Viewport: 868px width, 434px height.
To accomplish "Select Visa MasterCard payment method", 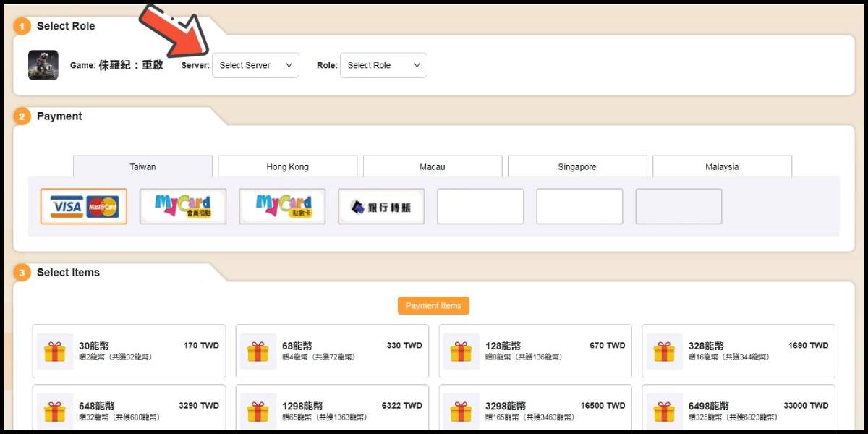I will (84, 207).
